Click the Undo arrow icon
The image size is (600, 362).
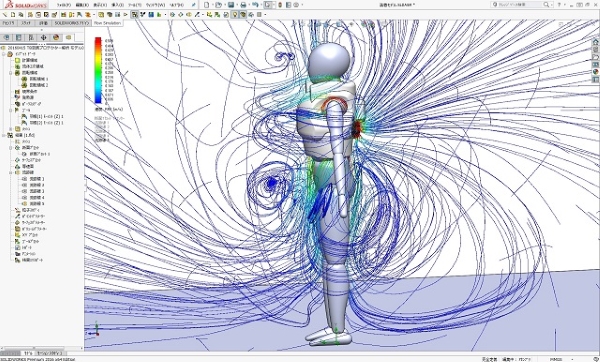pos(255,5)
